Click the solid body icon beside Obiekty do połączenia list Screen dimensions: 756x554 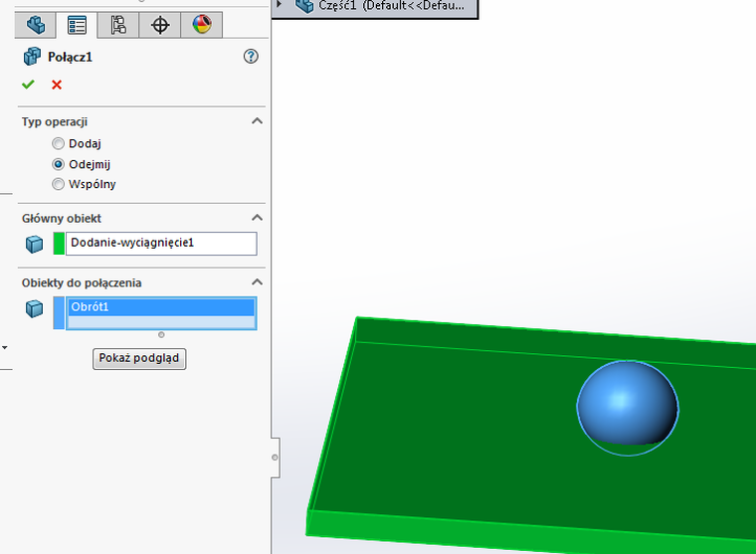coord(34,308)
